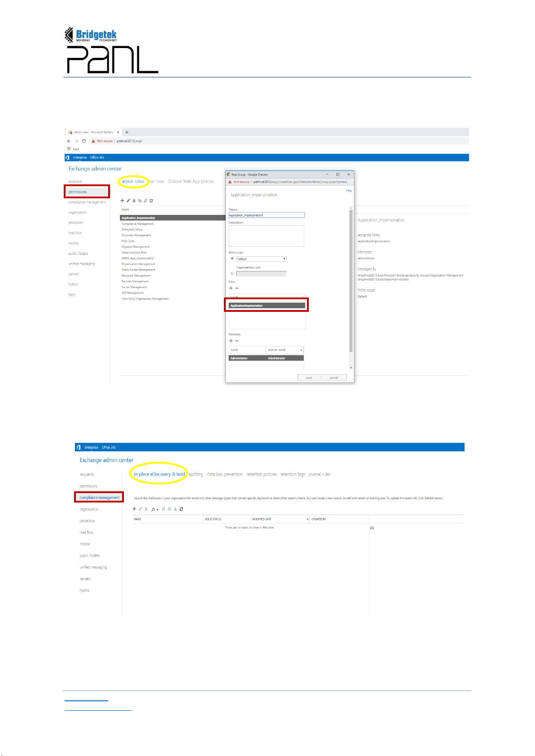535x756 pixels.
Task: Select the Help Desk role group
Action: [128, 241]
